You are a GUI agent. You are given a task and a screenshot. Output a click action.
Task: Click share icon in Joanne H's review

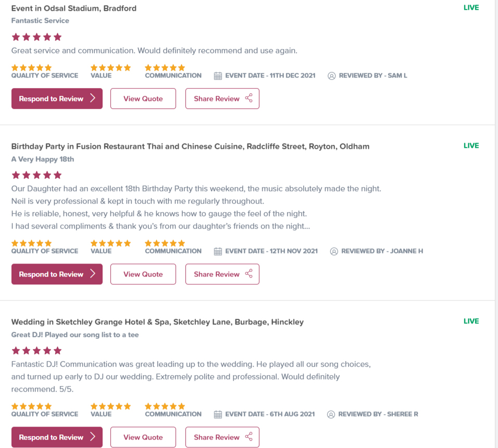249,274
